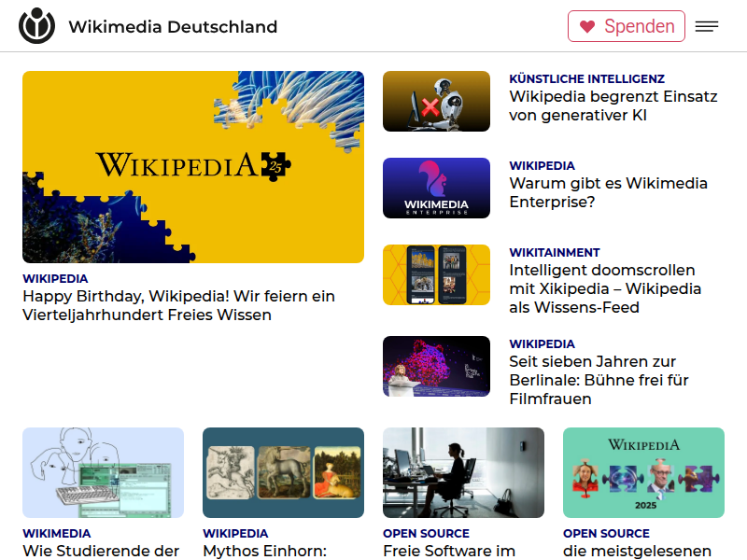Screen dimensions: 747x560
Task: Click the office silhouette Open Source thumbnail
Action: point(463,472)
